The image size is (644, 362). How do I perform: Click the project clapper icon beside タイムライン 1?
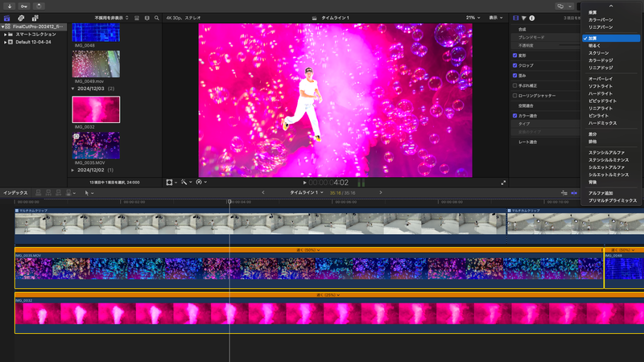(314, 18)
